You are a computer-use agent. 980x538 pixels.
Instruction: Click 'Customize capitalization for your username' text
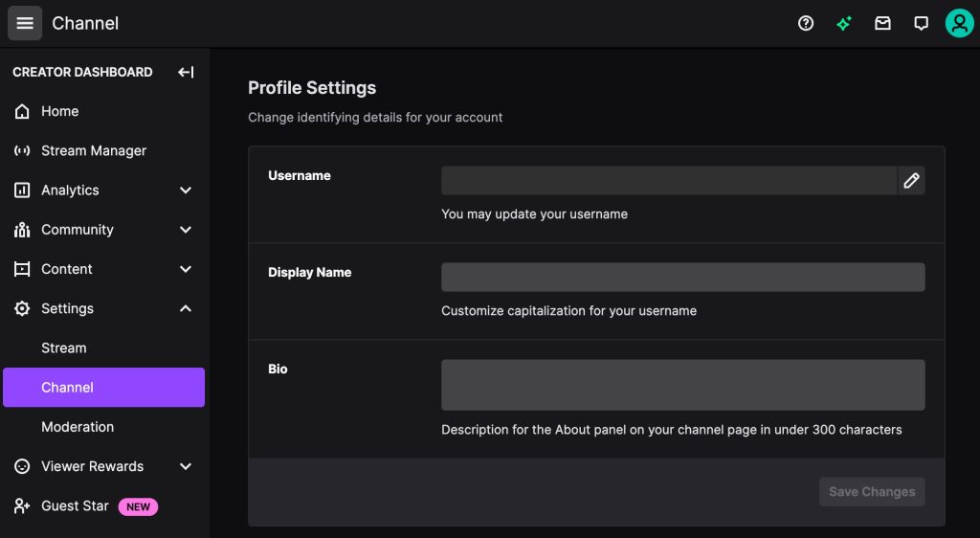(568, 310)
